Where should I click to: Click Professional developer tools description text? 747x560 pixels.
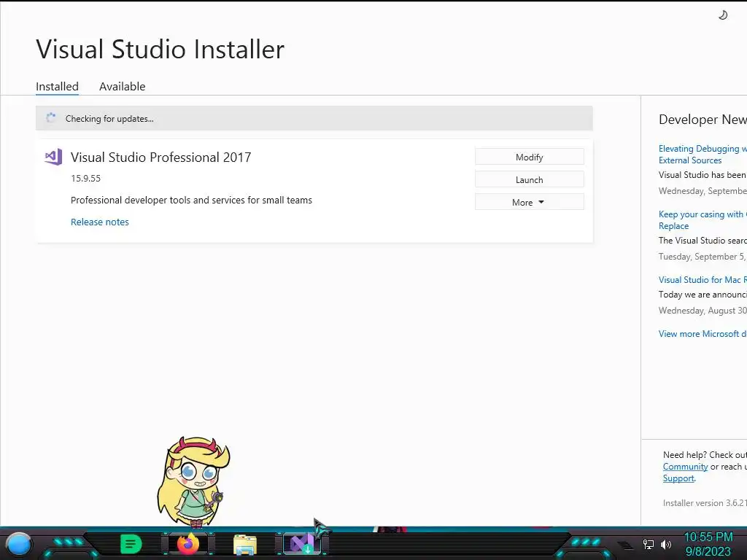(191, 200)
